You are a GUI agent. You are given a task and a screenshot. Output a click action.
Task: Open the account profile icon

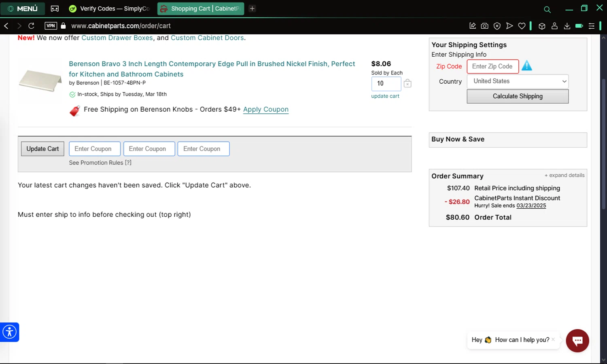(554, 26)
